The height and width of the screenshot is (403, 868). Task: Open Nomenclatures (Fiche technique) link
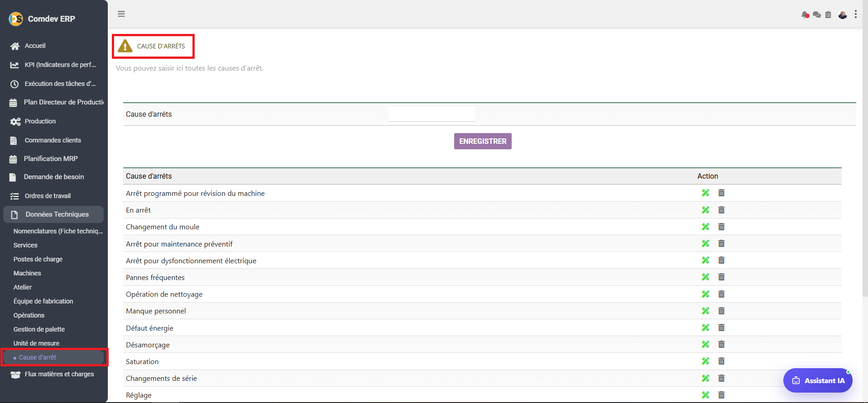[x=58, y=231]
